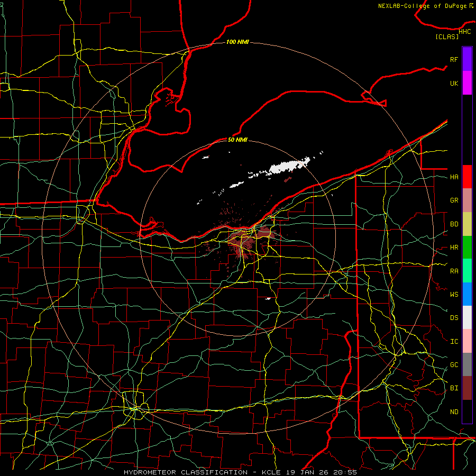Select the RA legend label

(454, 271)
